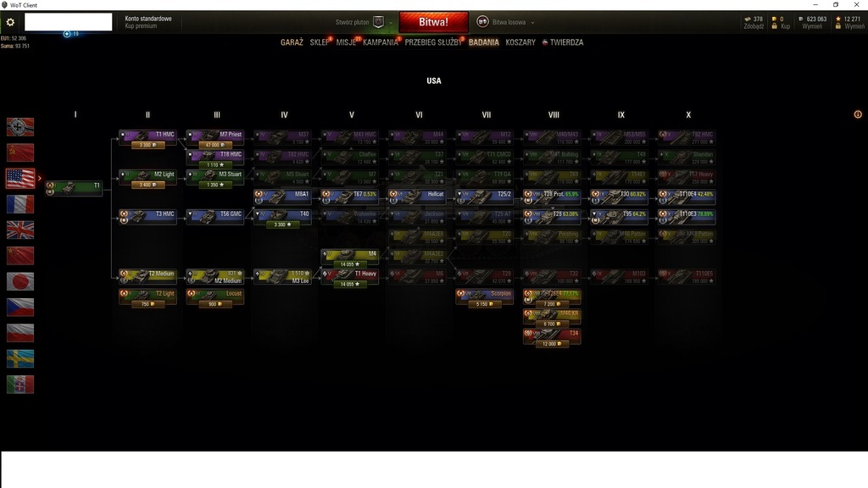Expand the Bitwa losowa battle mode dropdown
Viewport: 868px width, 488px height.
tap(533, 23)
